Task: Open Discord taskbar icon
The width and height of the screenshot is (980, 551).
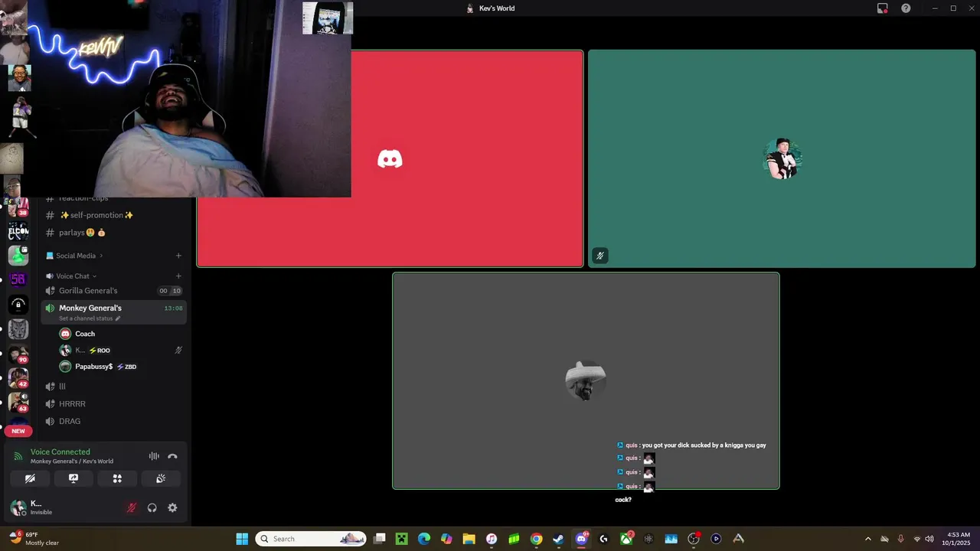Action: [x=581, y=539]
